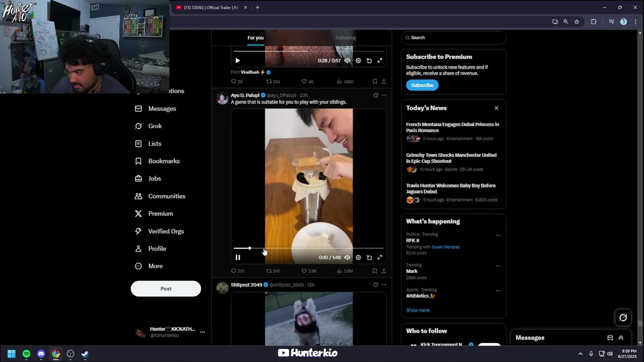The width and height of the screenshot is (644, 362).
Task: Like Ayu D. Palupi's post
Action: [x=309, y=271]
